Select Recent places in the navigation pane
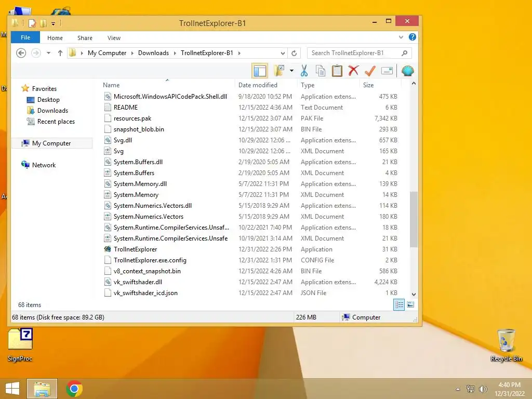Screen dimensions: 532x399 point(56,121)
